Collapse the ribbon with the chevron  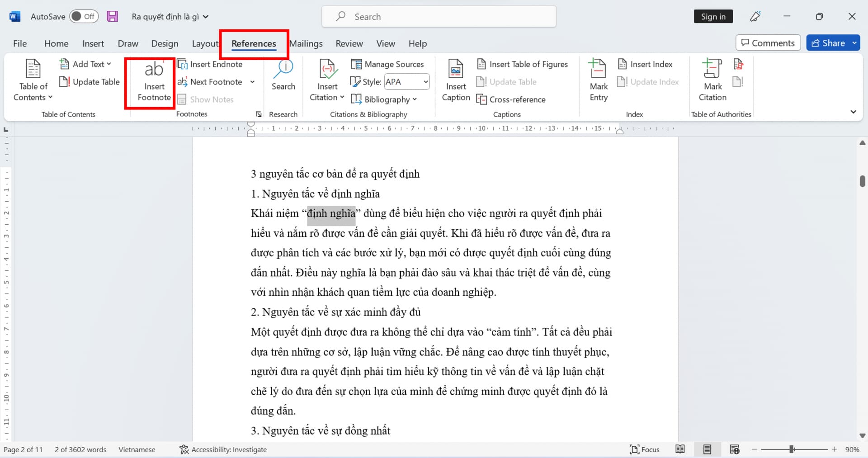(x=853, y=112)
